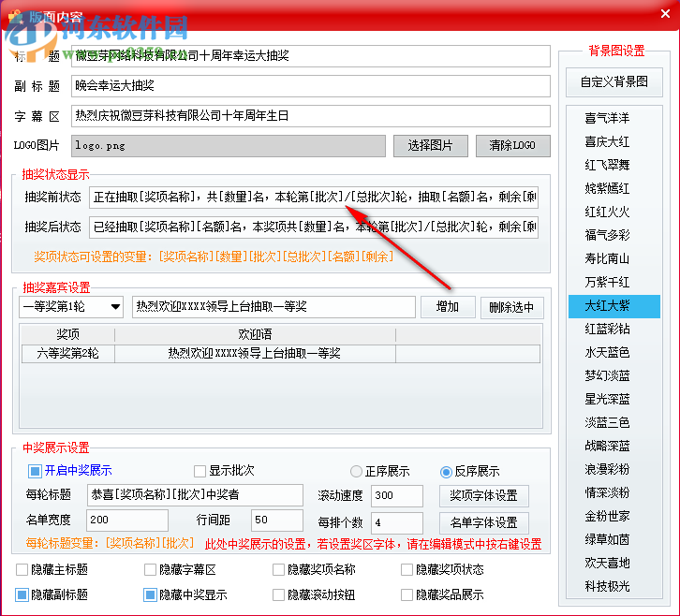Select the 六等奖第2轮 table row
This screenshot has width=680, height=616.
pos(281,353)
